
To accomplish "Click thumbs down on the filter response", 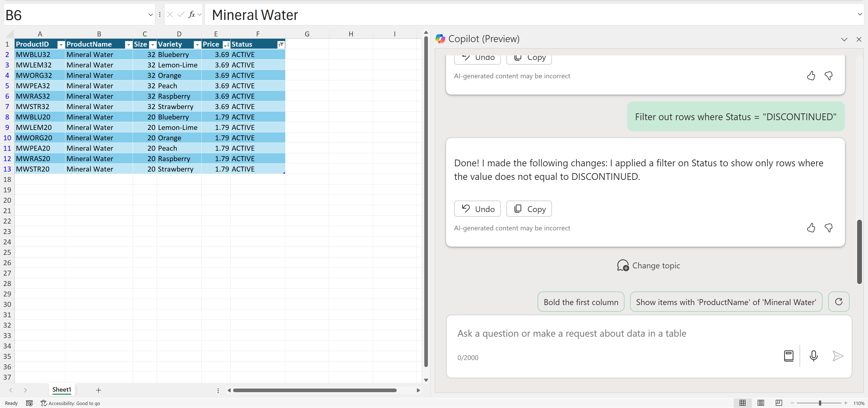I will (x=828, y=228).
